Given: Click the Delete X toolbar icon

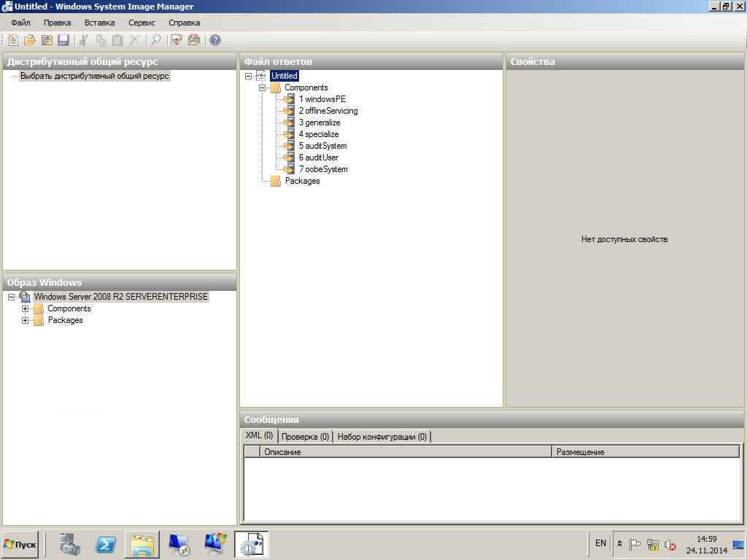Looking at the screenshot, I should 135,41.
